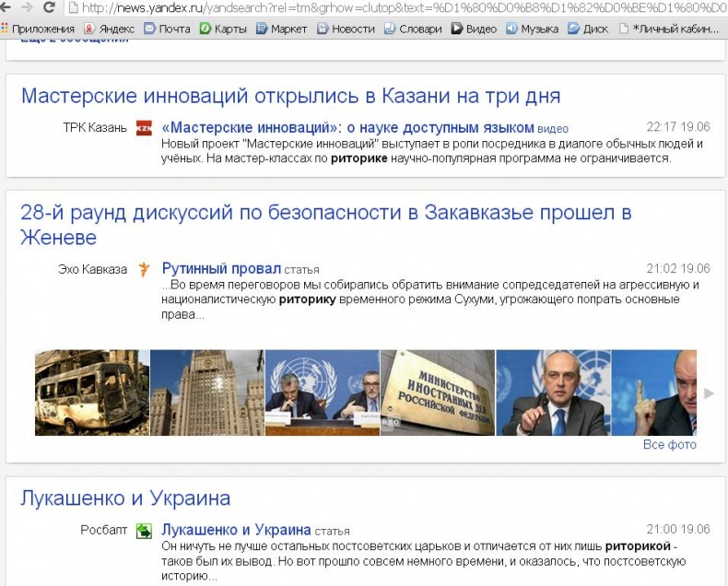Open the Foreign Ministry plaque photo thumbnail
Image resolution: width=728 pixels, height=586 pixels.
click(x=437, y=393)
